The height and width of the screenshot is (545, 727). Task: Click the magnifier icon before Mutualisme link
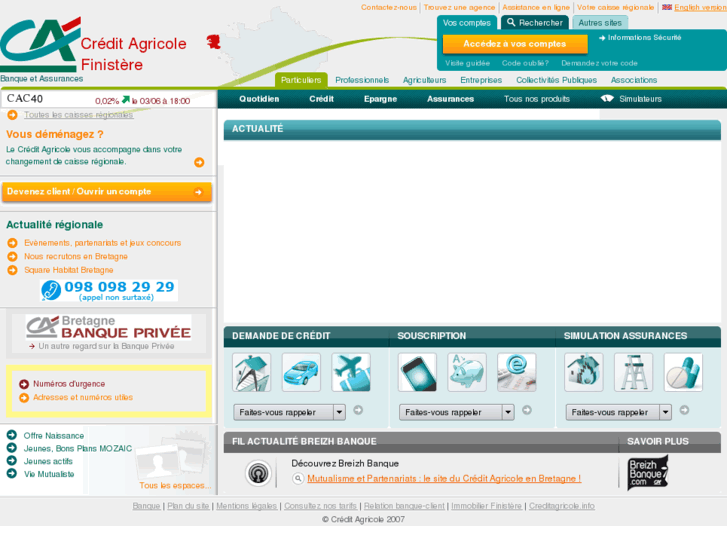coord(298,478)
